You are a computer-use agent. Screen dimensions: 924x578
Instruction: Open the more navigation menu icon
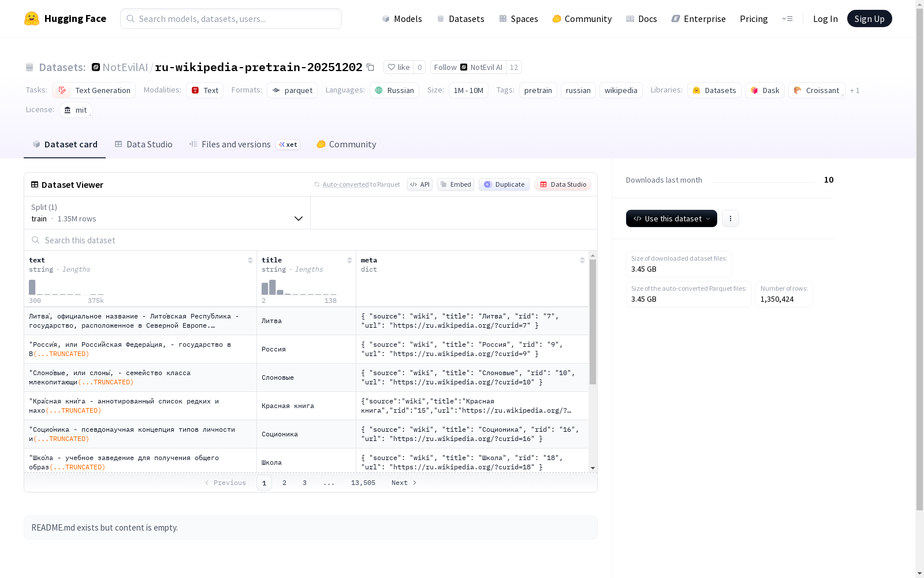click(x=787, y=18)
